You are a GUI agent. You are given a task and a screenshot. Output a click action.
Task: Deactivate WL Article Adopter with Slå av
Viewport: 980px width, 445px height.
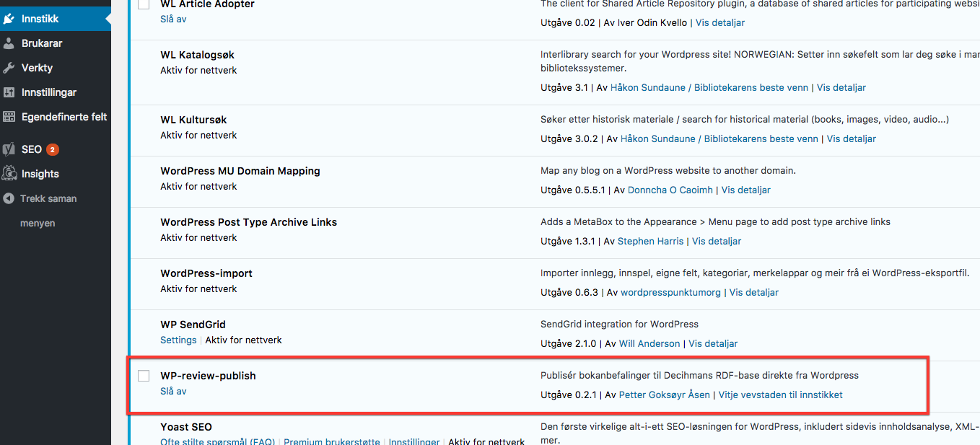pyautogui.click(x=173, y=19)
